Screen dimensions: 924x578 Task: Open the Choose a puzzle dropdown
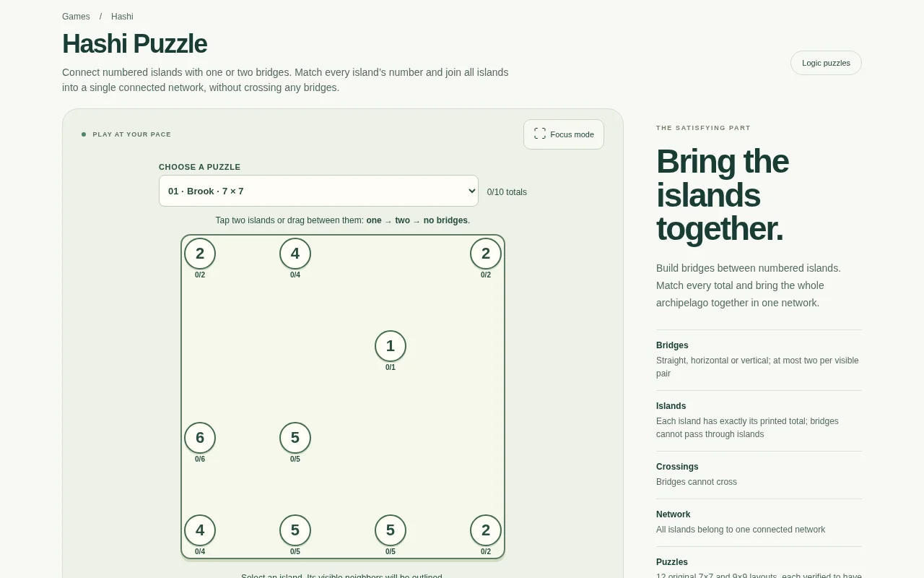click(x=318, y=191)
